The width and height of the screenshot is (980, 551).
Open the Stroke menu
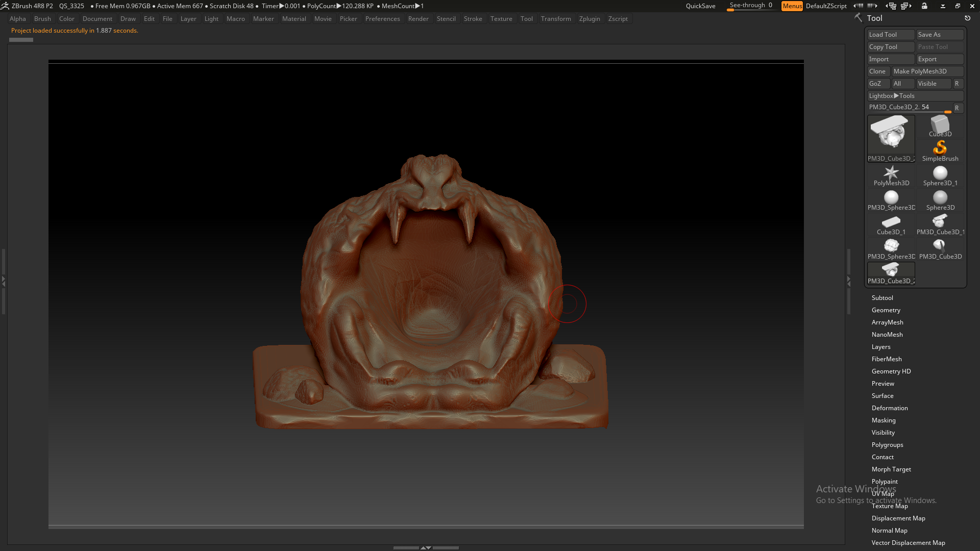[x=473, y=19]
